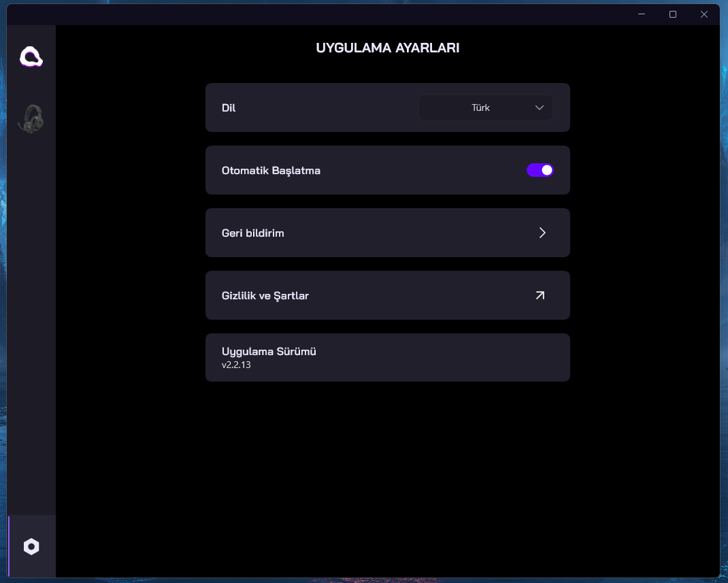Image resolution: width=728 pixels, height=583 pixels.
Task: Open the Dil language dropdown
Action: point(486,107)
